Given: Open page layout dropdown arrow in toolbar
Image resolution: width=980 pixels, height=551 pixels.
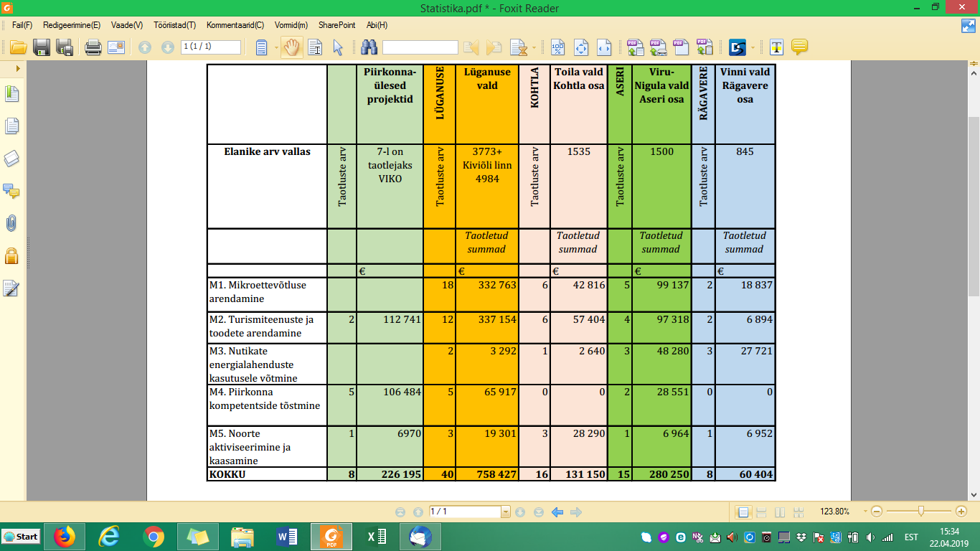Looking at the screenshot, I should click(x=275, y=47).
